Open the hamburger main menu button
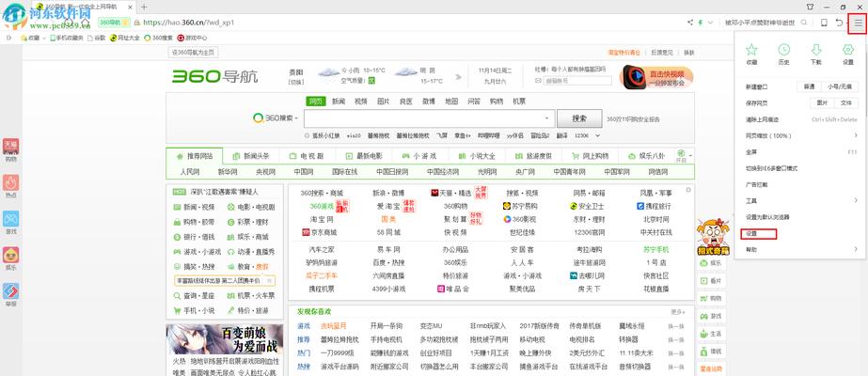 point(858,23)
